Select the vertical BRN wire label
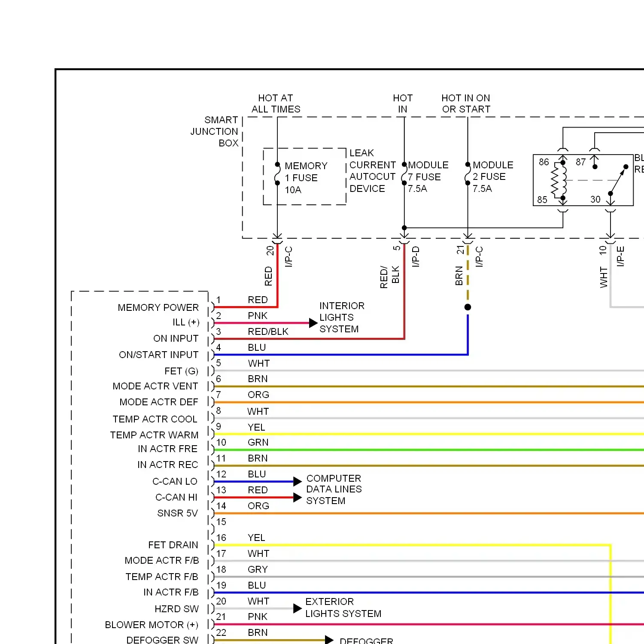The height and width of the screenshot is (644, 644). pos(459,276)
